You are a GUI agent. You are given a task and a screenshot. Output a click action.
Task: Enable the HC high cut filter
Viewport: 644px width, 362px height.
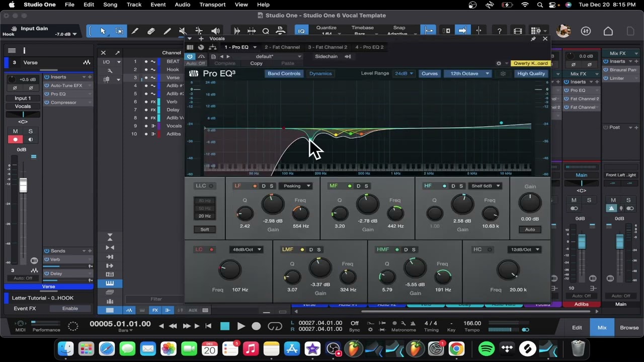[490, 250]
